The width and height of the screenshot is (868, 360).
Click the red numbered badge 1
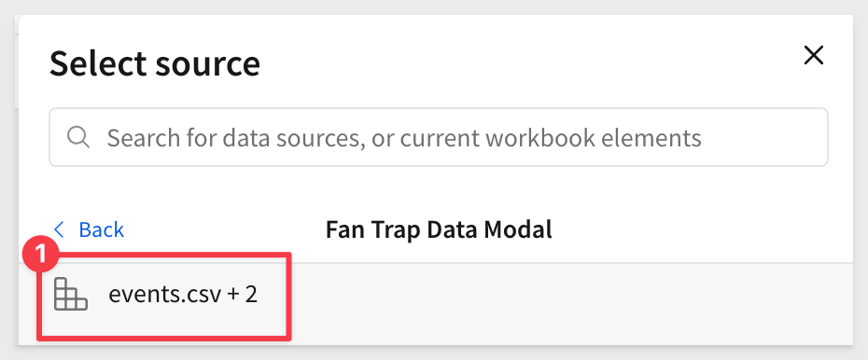tap(41, 256)
